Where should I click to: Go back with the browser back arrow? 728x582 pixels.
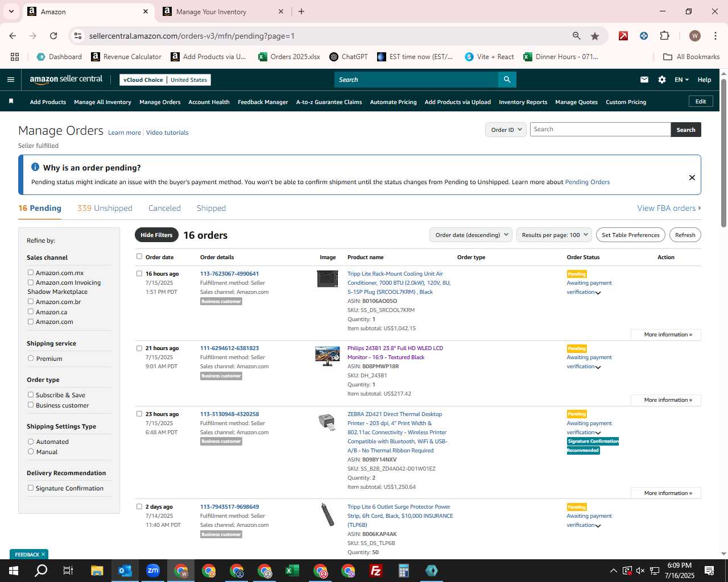[x=13, y=36]
